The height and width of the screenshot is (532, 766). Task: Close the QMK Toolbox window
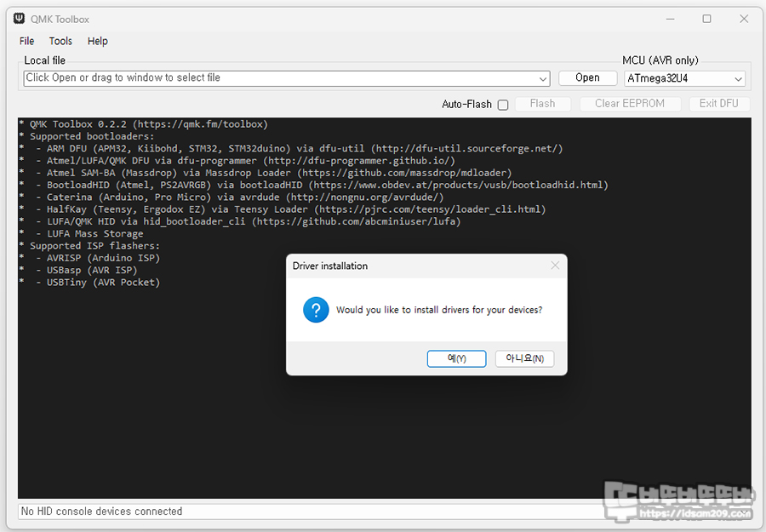click(x=744, y=19)
